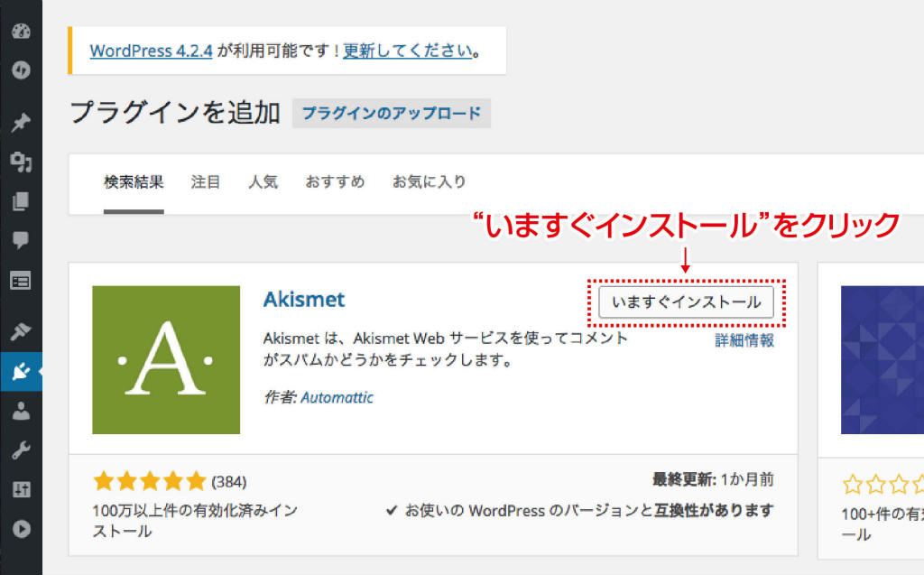924x575 pixels.
Task: Open Settings via the sliders icon
Action: pos(21,489)
